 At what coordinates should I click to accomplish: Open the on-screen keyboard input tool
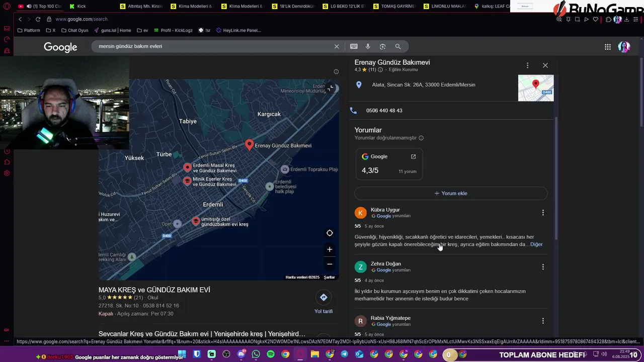(354, 46)
